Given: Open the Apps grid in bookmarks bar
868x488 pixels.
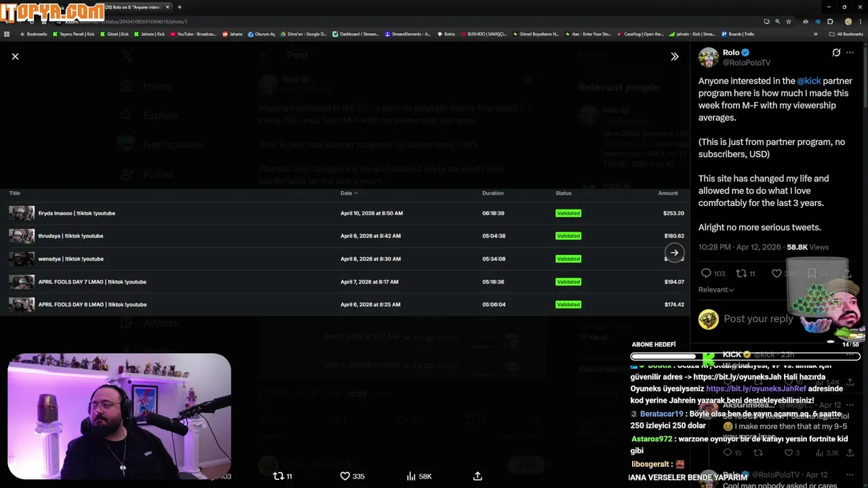Looking at the screenshot, I should click(7, 34).
